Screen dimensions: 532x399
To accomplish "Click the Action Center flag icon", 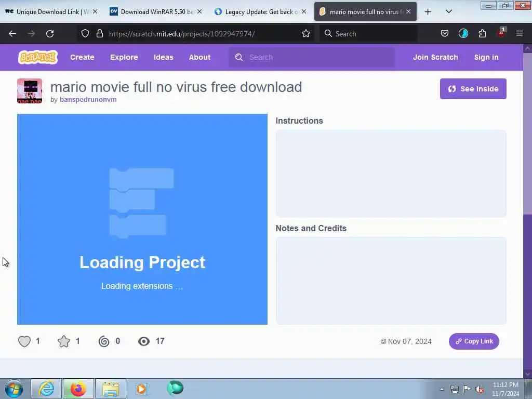I will [x=467, y=389].
